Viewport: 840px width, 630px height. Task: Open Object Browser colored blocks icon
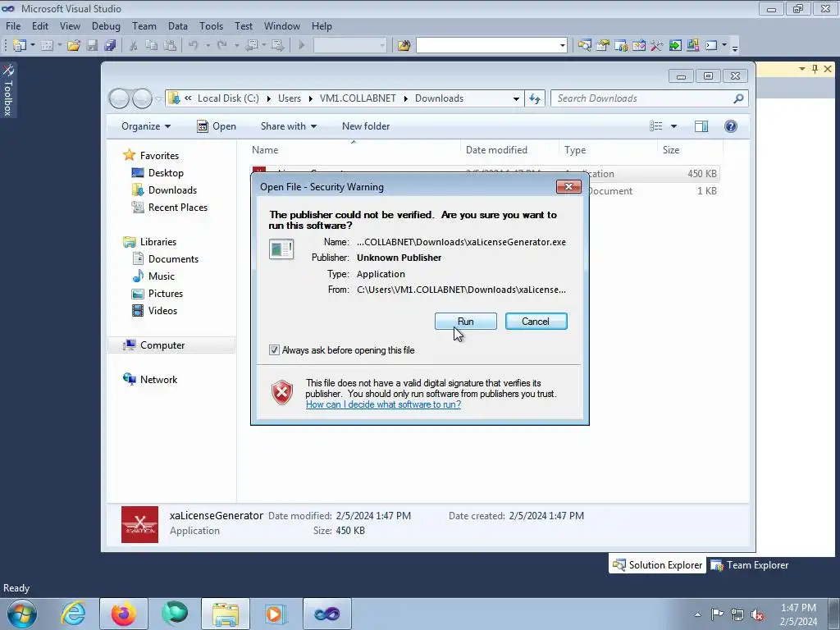coord(692,46)
